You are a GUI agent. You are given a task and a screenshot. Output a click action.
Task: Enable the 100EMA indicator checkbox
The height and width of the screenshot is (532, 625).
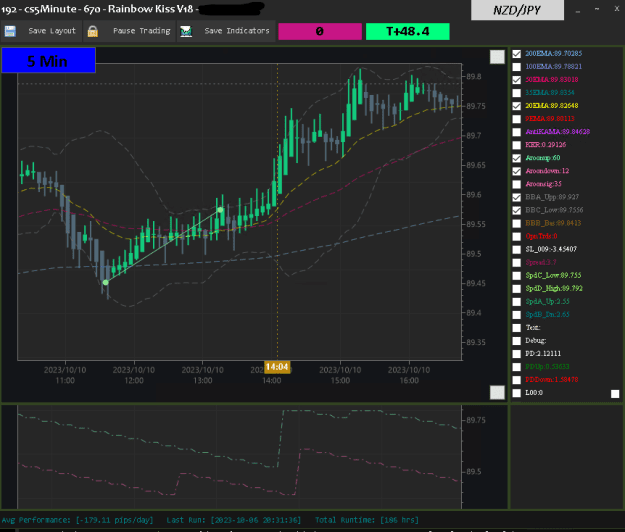click(x=517, y=67)
